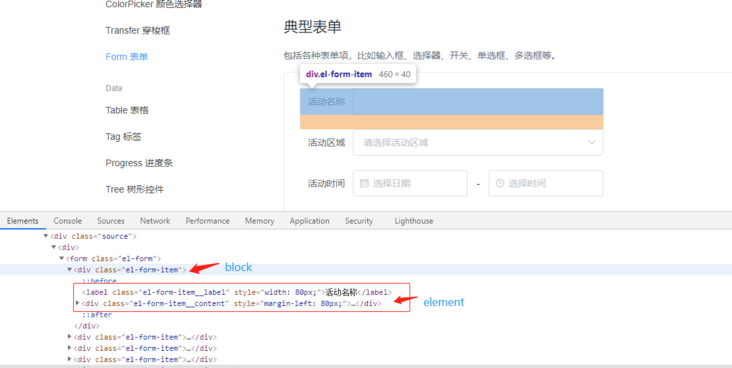Screen dimensions: 732x368
Task: Click the form description paragraph text
Action: pyautogui.click(x=420, y=56)
